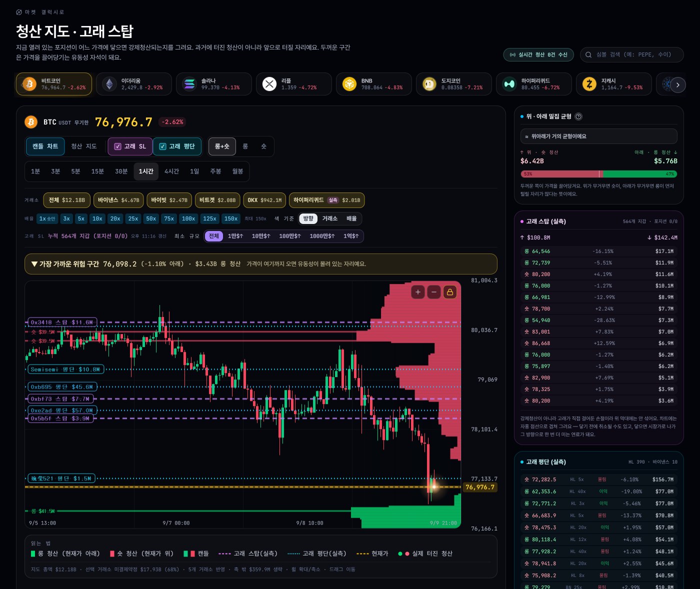Uncheck the 고래 평단 checkbox
Viewport: 700px width, 589px height.
pyautogui.click(x=162, y=146)
